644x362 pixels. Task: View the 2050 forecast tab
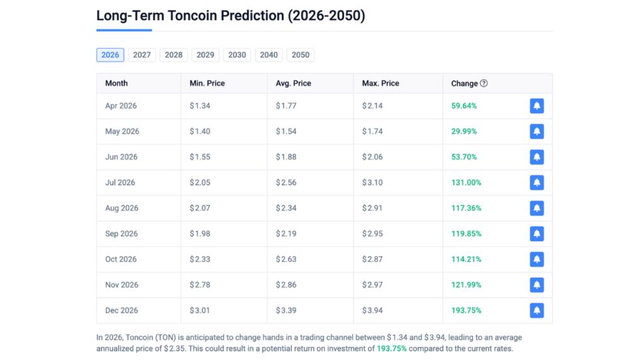coord(301,55)
